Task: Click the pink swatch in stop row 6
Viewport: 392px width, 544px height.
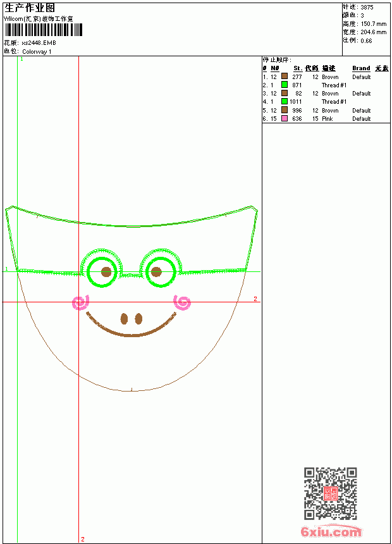Action: click(x=285, y=118)
